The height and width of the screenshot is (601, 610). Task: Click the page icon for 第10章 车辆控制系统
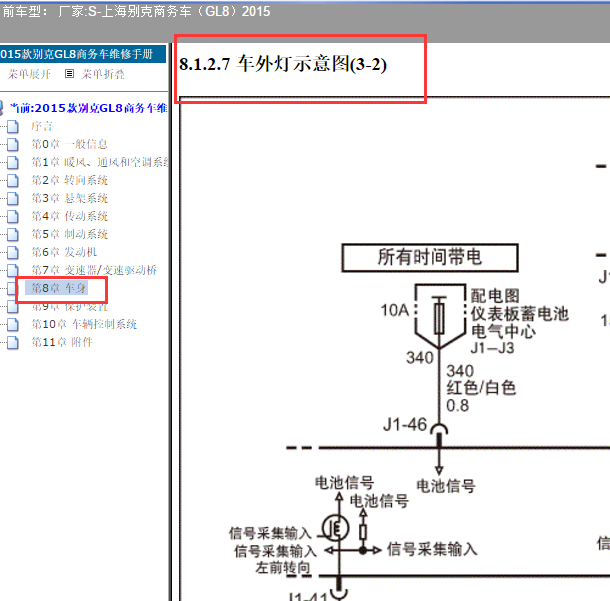[x=13, y=324]
